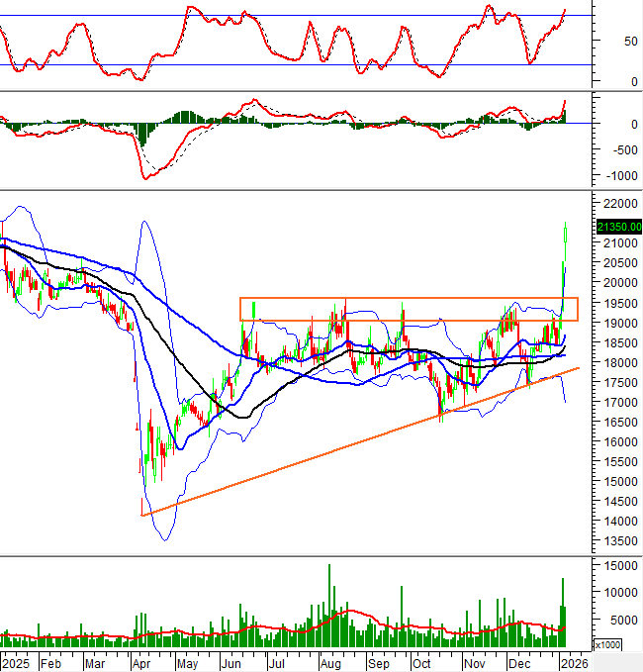This screenshot has width=643, height=672.
Task: Click the Jun month label on time axis
Action: tap(235, 664)
